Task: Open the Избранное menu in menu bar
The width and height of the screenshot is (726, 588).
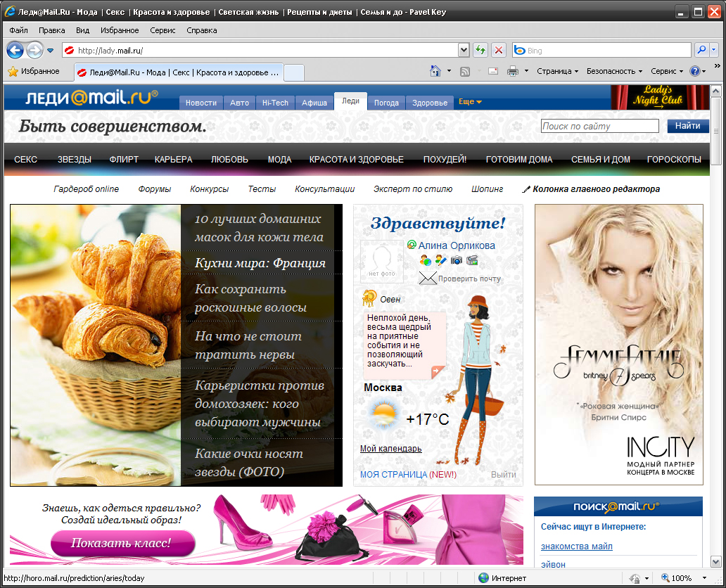Action: point(120,30)
